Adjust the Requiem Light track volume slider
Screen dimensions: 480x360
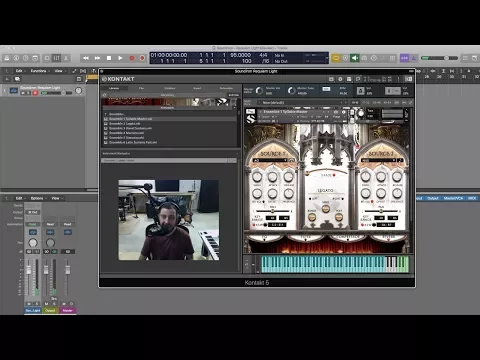tap(56, 93)
